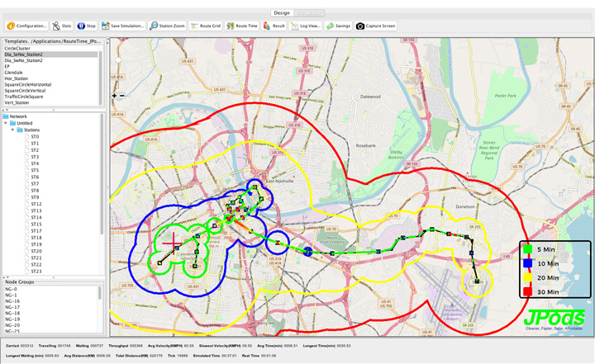The height and width of the screenshot is (364, 595).
Task: Capture Screen with the camera icon
Action: pos(376,26)
